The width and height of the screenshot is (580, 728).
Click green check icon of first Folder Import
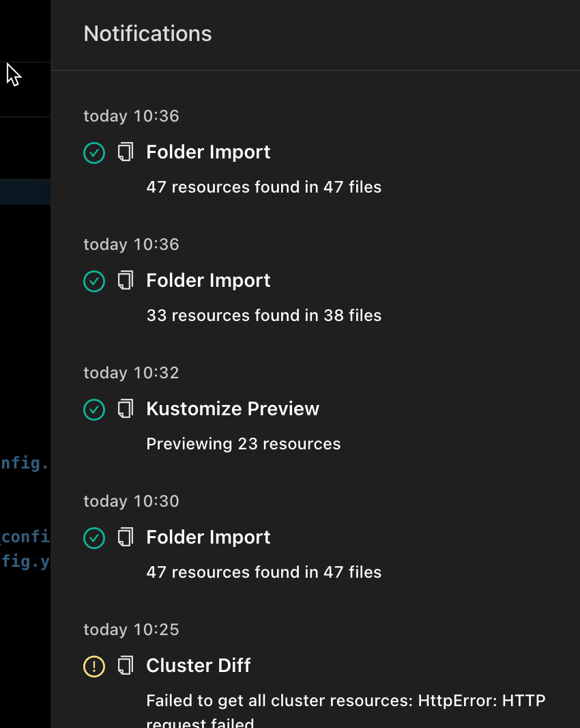pos(94,153)
